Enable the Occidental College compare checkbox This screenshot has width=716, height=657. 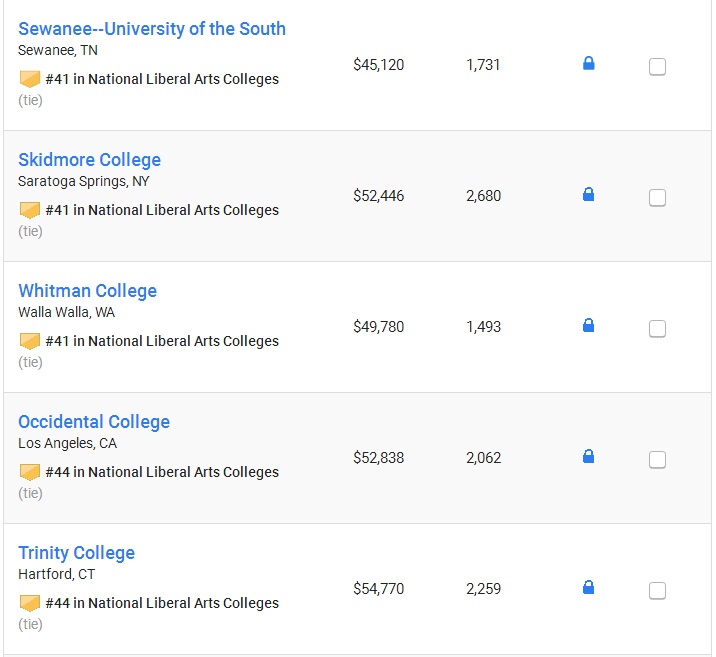(657, 460)
